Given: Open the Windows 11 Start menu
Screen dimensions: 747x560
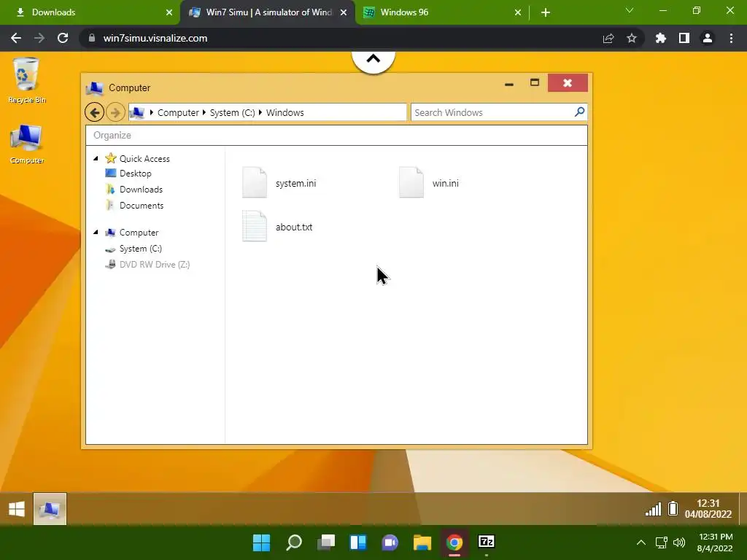Looking at the screenshot, I should [x=262, y=542].
